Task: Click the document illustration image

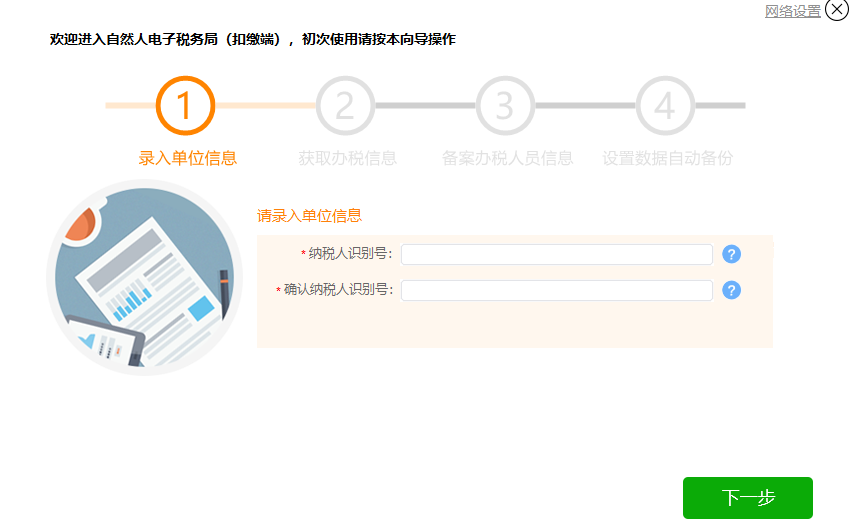Action: click(x=144, y=278)
